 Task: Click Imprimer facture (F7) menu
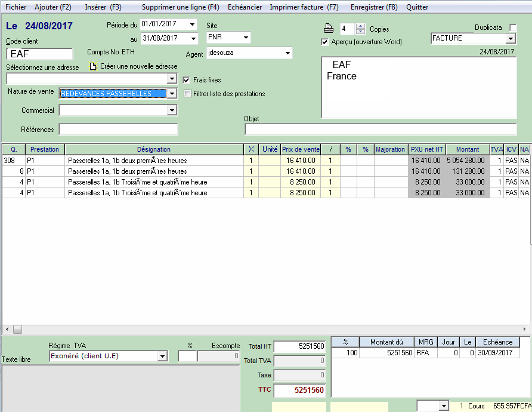304,7
